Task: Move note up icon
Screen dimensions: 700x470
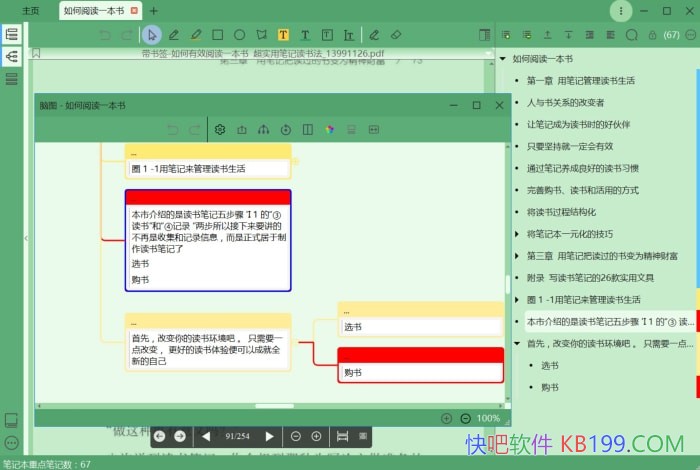Action: (547, 35)
